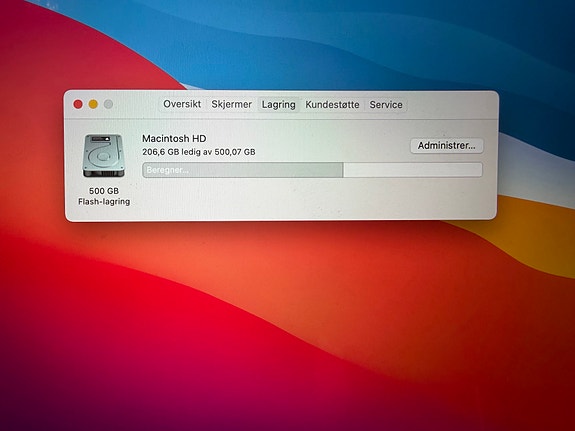Image resolution: width=575 pixels, height=431 pixels.
Task: Close the window with the red button
Action: 78,104
